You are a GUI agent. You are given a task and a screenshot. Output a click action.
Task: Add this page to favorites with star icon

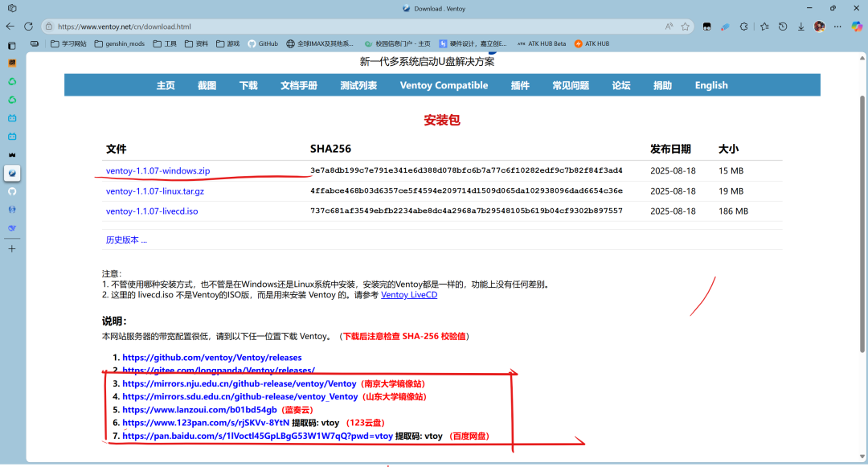click(686, 27)
